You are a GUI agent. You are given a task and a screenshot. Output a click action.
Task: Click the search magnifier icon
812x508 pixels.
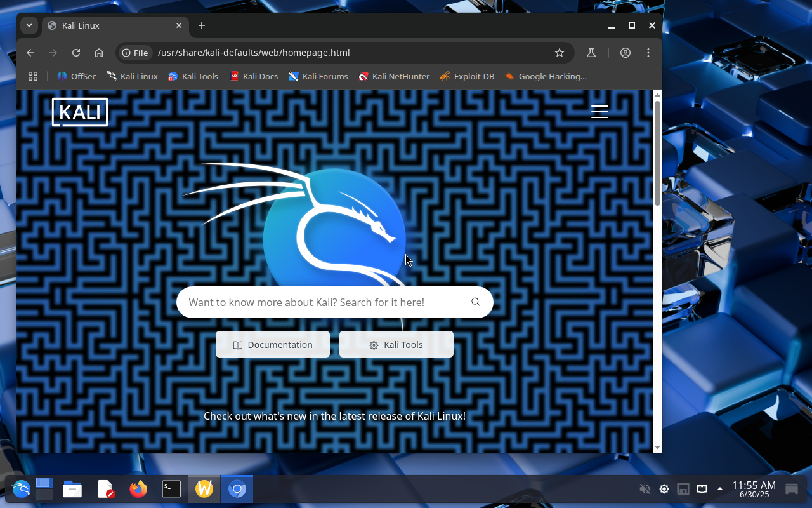[476, 302]
